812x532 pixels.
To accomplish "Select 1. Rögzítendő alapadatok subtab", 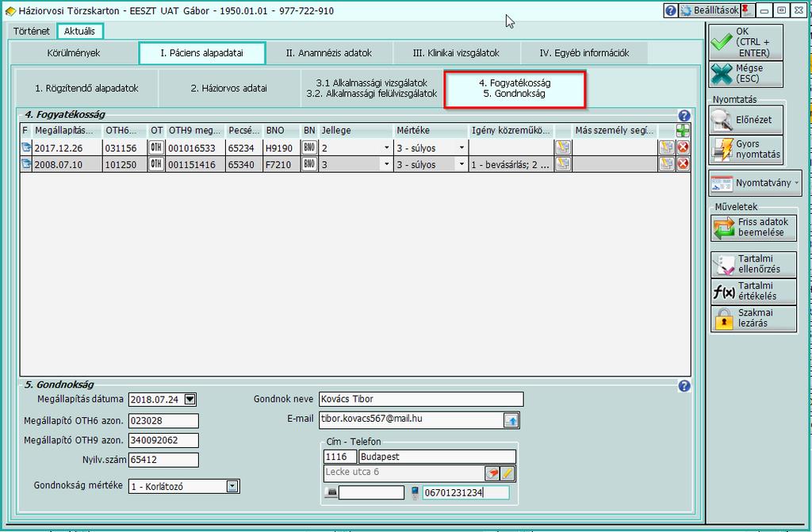I will tap(87, 89).
